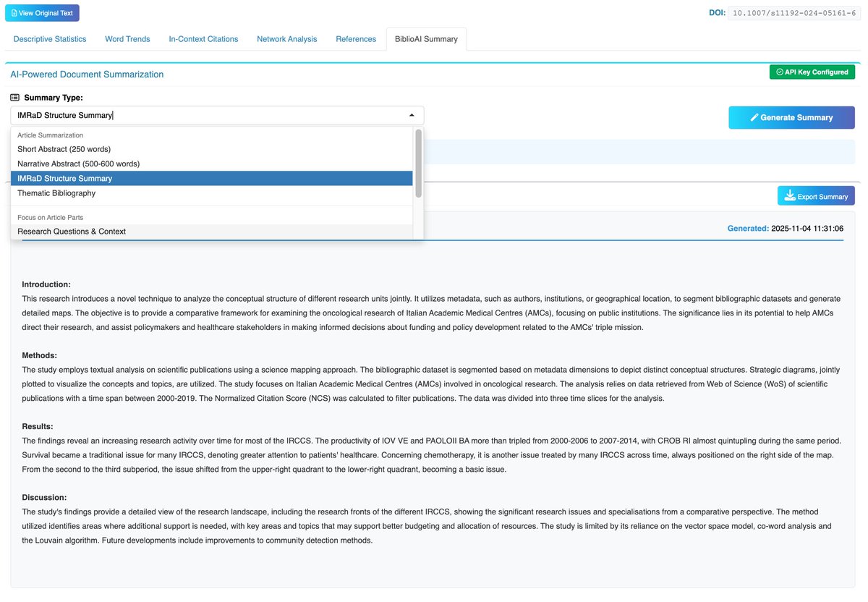868x602 pixels.
Task: Click the Article Summarization group label
Action: click(51, 135)
